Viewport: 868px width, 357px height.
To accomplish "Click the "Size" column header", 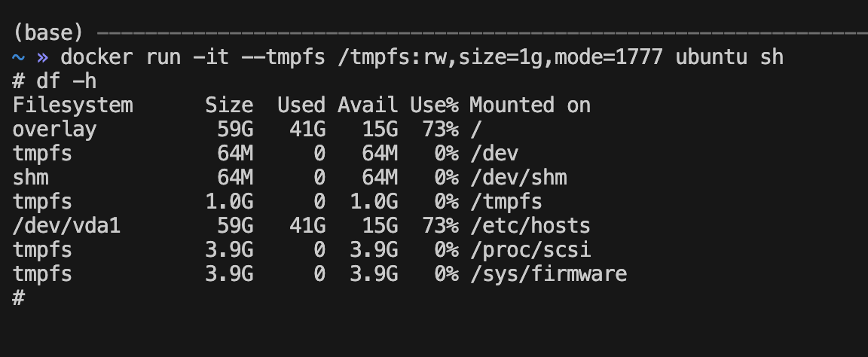I will tap(229, 105).
